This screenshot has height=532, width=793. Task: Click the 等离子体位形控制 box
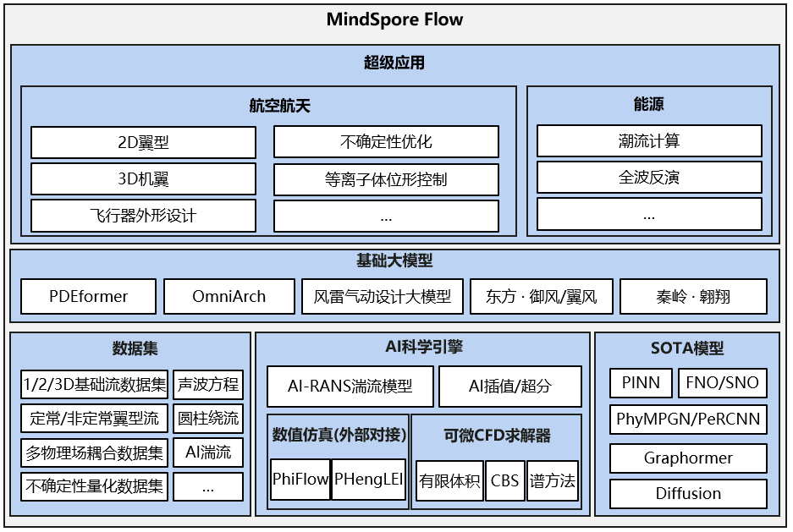(x=386, y=178)
